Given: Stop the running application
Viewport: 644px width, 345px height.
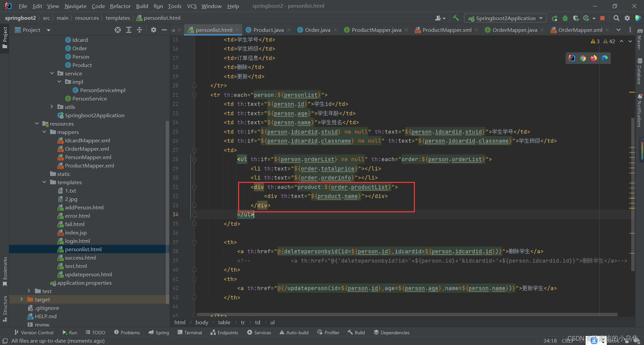Looking at the screenshot, I should [x=602, y=18].
